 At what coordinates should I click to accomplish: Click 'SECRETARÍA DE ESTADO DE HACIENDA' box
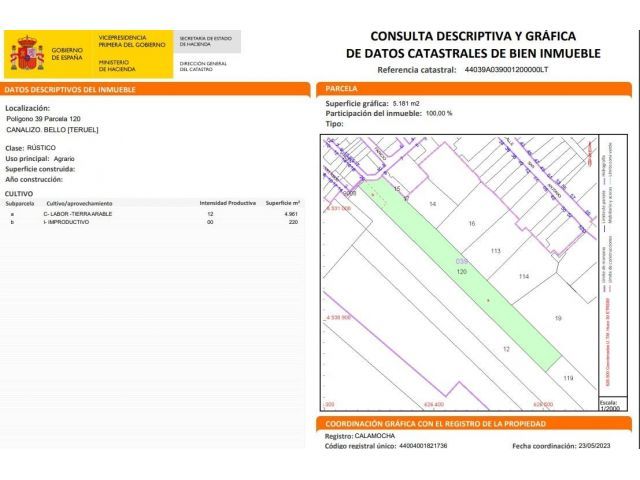[x=207, y=41]
